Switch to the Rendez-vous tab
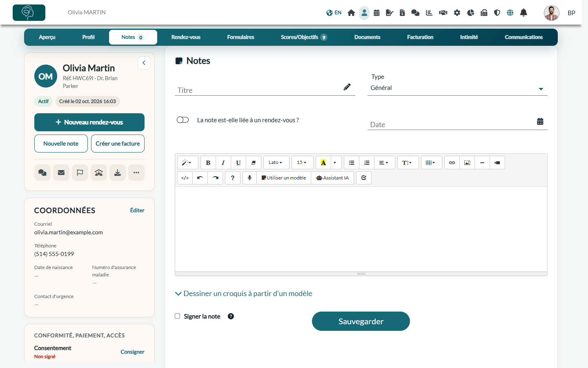Screen dimensions: 588x368 (186, 37)
